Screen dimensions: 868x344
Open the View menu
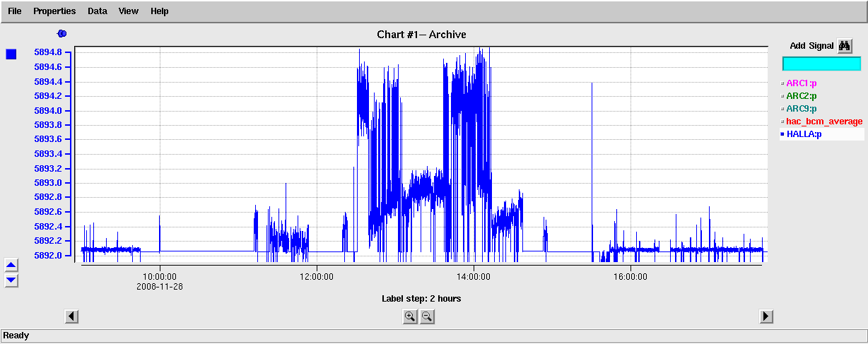[129, 11]
